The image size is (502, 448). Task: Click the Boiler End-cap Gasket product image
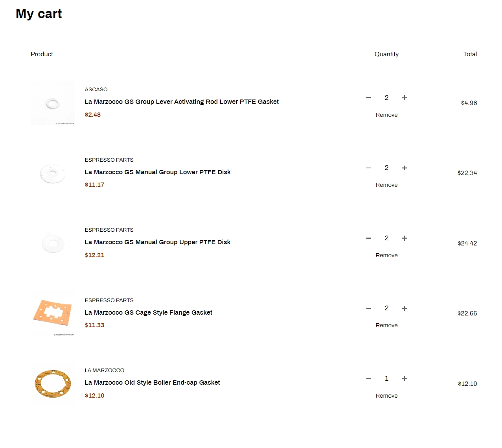pyautogui.click(x=53, y=383)
